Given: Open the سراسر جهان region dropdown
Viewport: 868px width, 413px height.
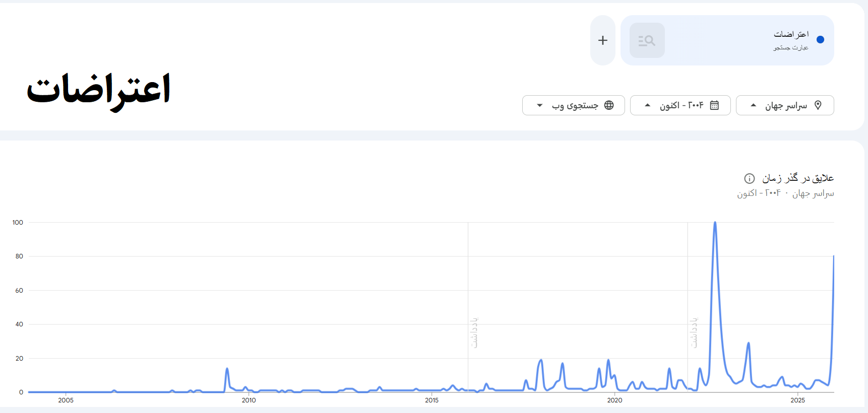Looking at the screenshot, I should 785,105.
